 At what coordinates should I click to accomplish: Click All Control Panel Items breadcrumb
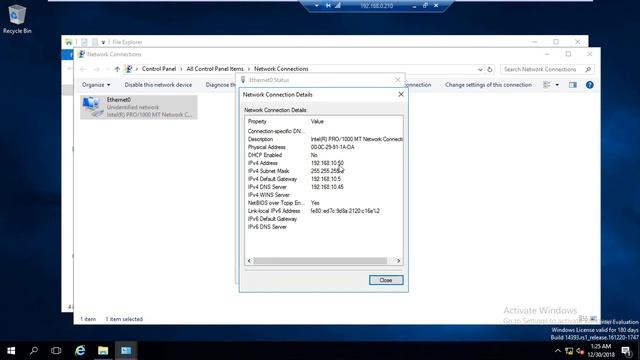point(215,69)
